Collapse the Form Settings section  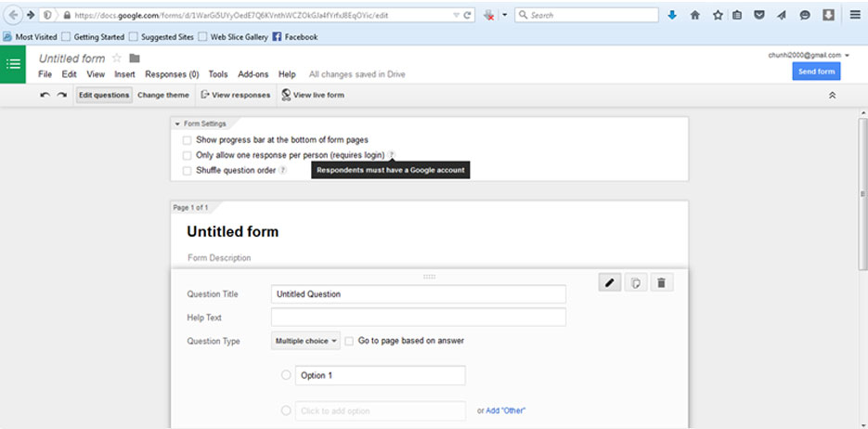(177, 123)
